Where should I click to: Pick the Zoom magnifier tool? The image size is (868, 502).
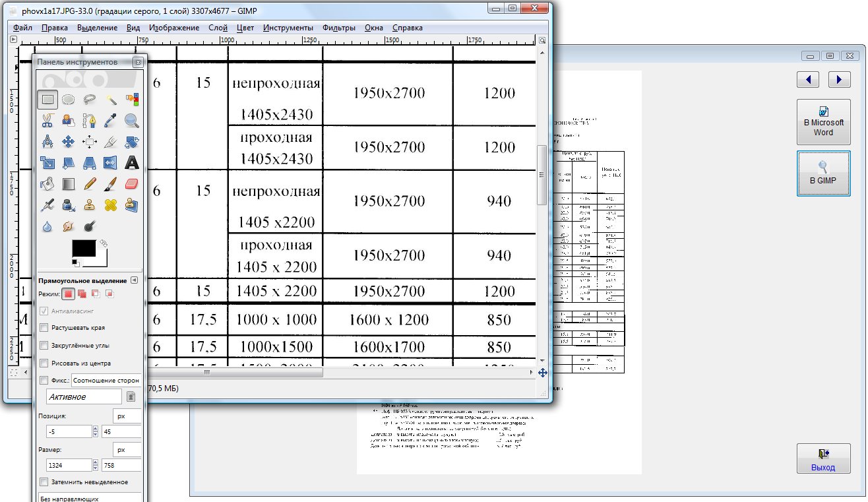[132, 121]
